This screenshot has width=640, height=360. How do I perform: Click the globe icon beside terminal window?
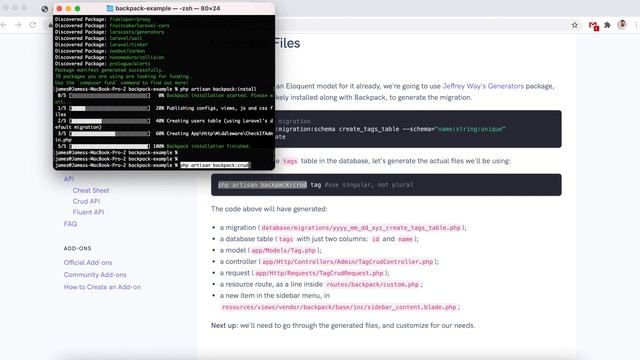(x=44, y=9)
